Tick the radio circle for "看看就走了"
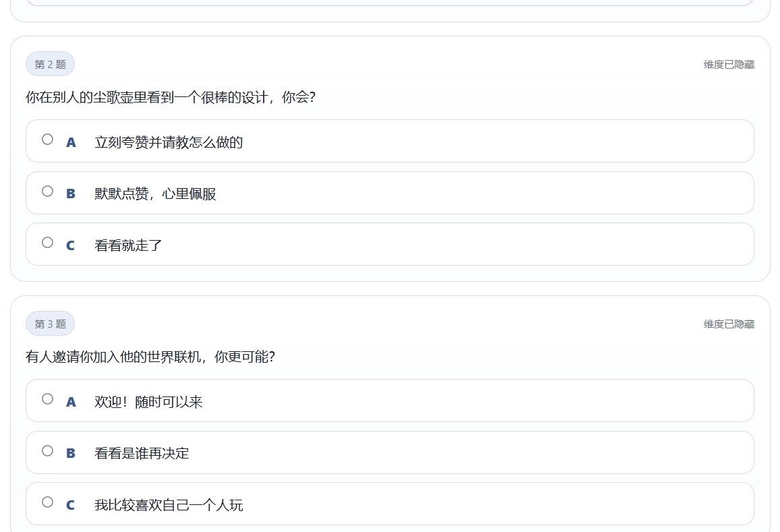 pos(47,243)
